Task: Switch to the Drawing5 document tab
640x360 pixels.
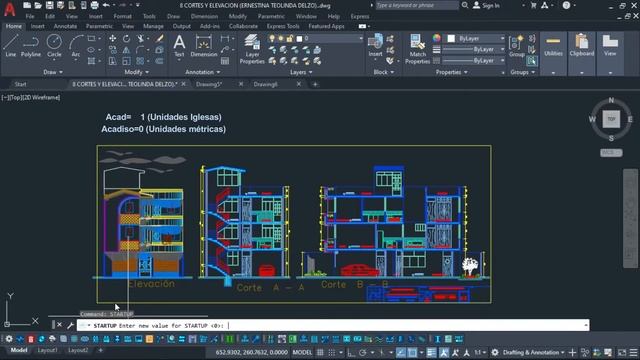Action: coord(209,84)
